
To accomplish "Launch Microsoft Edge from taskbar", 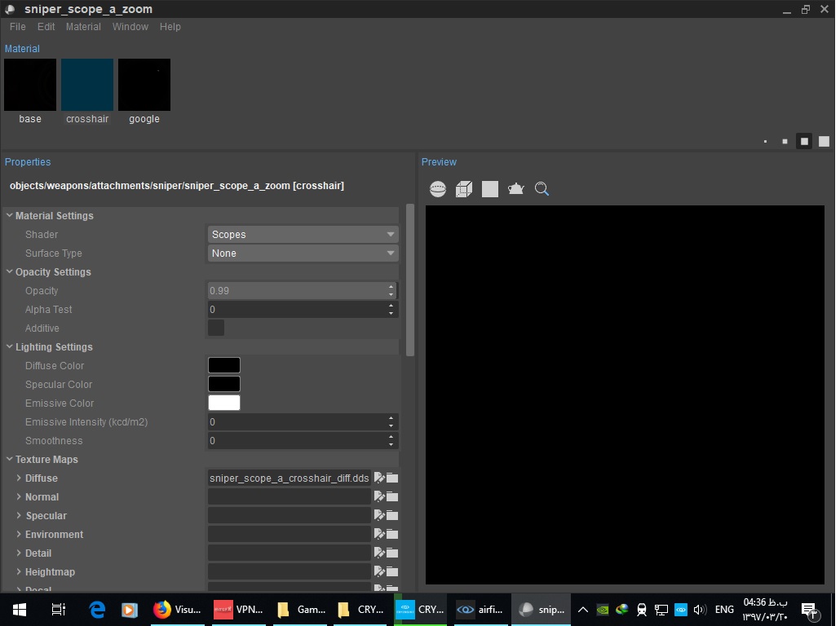I will [97, 610].
